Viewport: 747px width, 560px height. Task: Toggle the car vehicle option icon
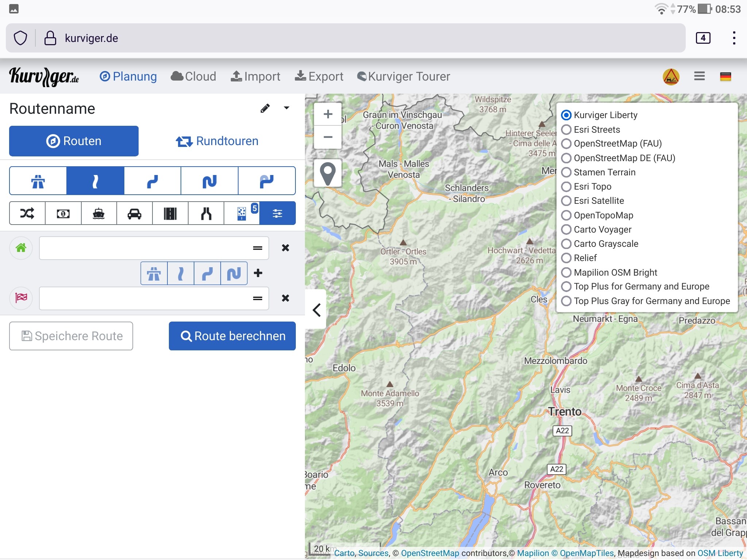[135, 213]
